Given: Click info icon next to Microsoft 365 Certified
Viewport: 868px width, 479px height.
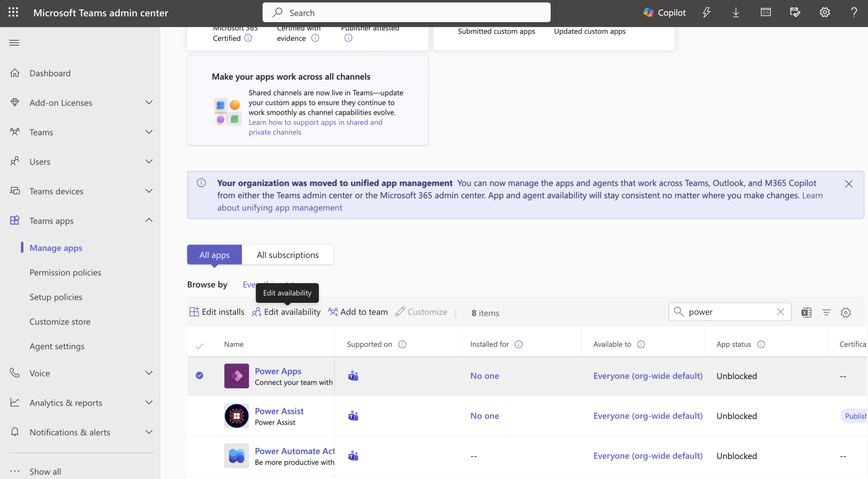Looking at the screenshot, I should pyautogui.click(x=248, y=38).
